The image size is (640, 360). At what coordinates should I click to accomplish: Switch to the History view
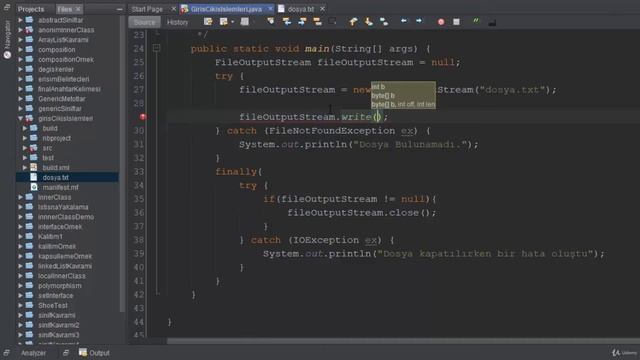point(177,22)
